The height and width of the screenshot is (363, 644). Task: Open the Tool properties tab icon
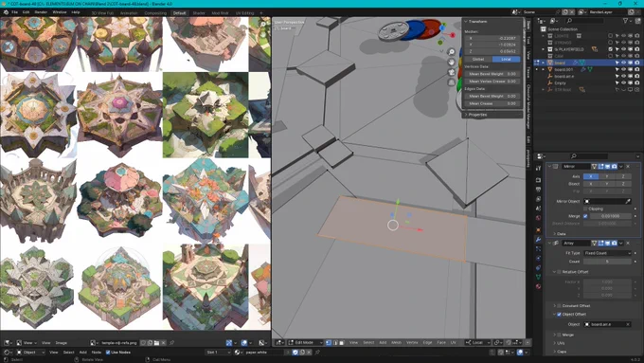click(x=538, y=168)
